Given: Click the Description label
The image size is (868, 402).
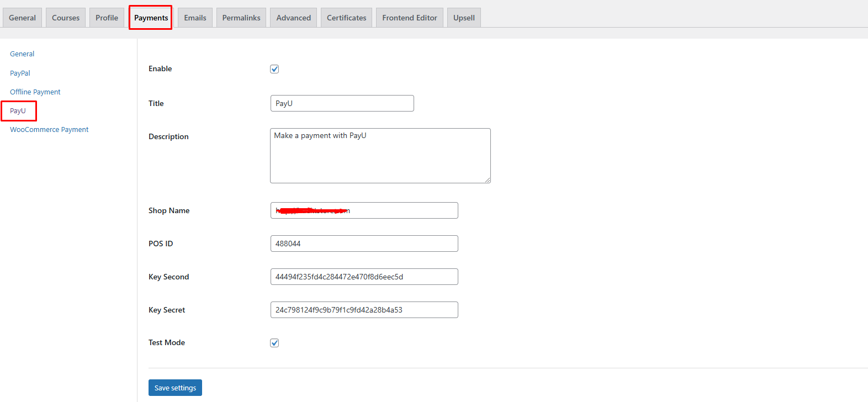Looking at the screenshot, I should click(x=168, y=136).
